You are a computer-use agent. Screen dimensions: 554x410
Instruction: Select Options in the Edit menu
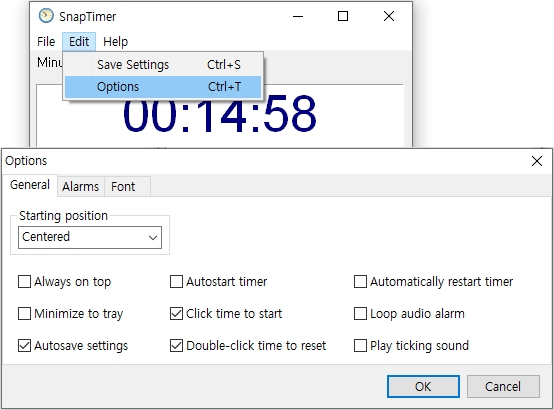tap(163, 87)
